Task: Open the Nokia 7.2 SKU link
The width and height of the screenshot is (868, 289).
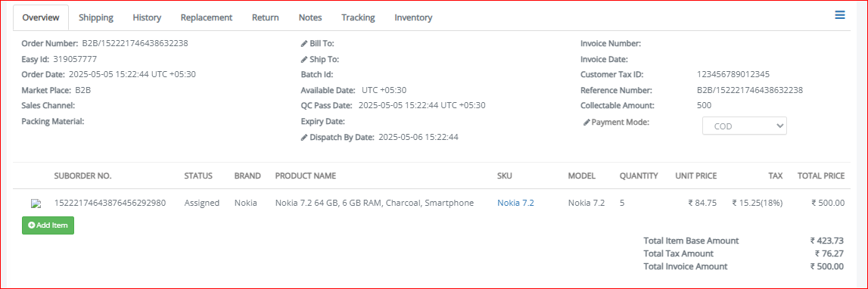Action: click(515, 203)
